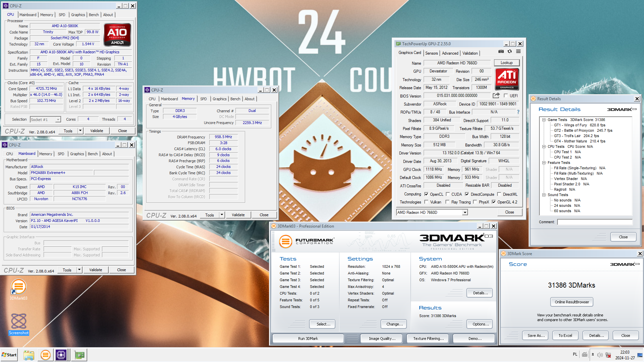This screenshot has height=362, width=644.
Task: Click the volume speaker tray icon
Action: click(600, 355)
